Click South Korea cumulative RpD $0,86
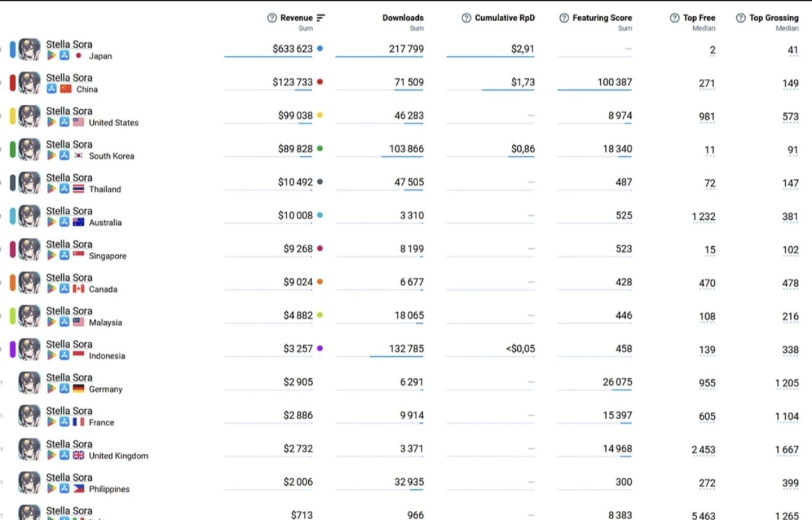The width and height of the screenshot is (812, 520). 523,149
